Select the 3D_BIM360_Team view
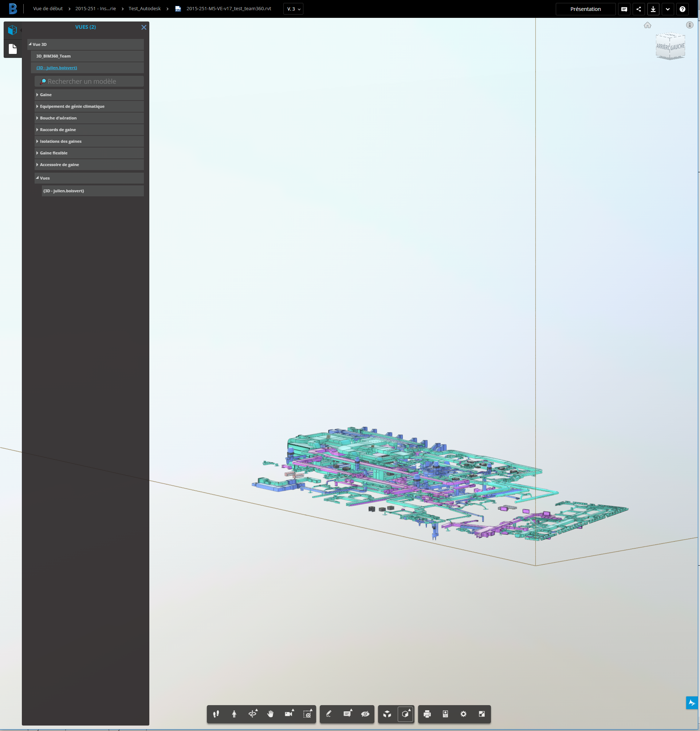700x731 pixels. pyautogui.click(x=87, y=56)
